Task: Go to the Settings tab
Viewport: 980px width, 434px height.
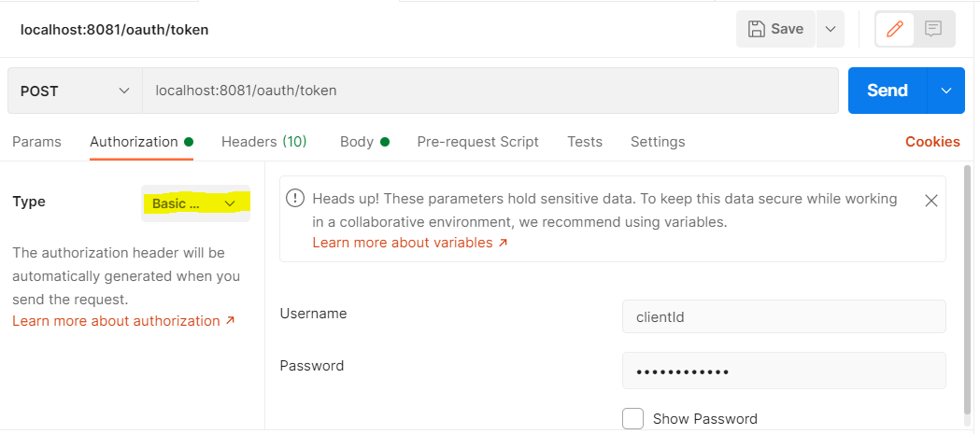Action: [x=658, y=142]
